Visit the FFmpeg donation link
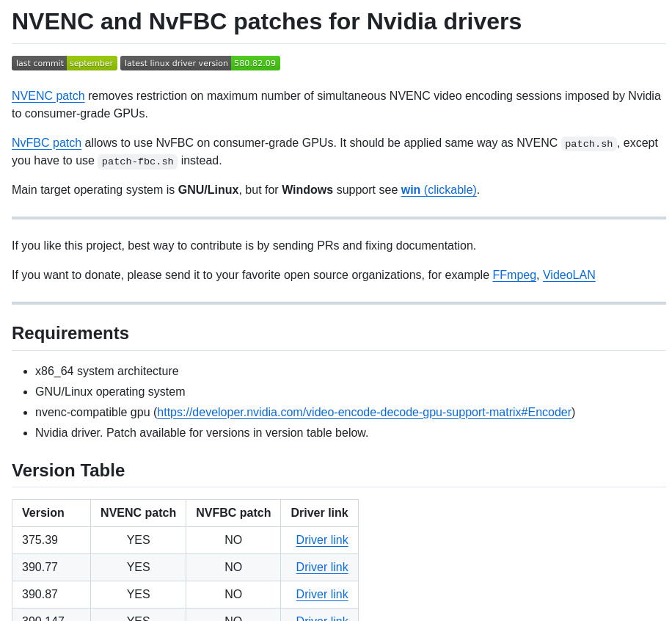 514,275
